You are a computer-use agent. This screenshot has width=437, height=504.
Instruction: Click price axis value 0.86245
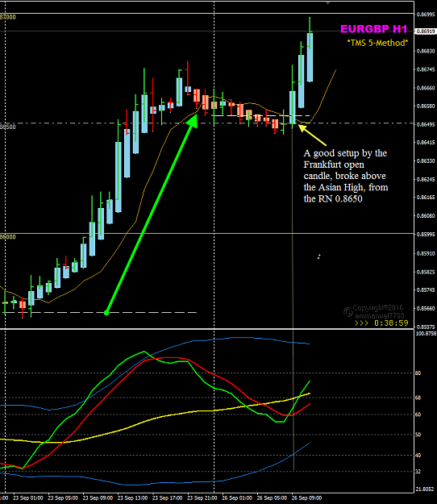426,179
